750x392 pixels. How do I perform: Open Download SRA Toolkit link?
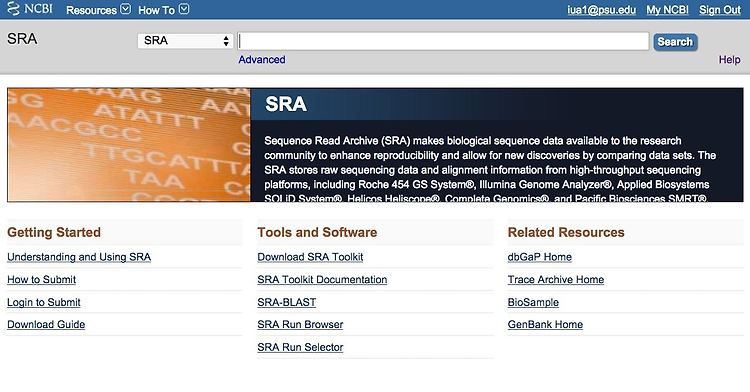coord(310,257)
